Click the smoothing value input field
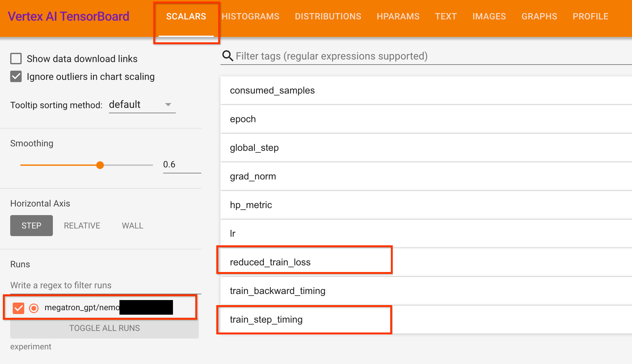This screenshot has width=632, height=364. 182,164
